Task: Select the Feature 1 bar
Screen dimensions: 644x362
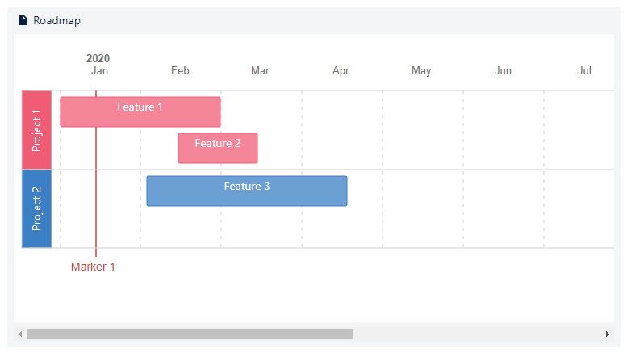Action: [140, 112]
